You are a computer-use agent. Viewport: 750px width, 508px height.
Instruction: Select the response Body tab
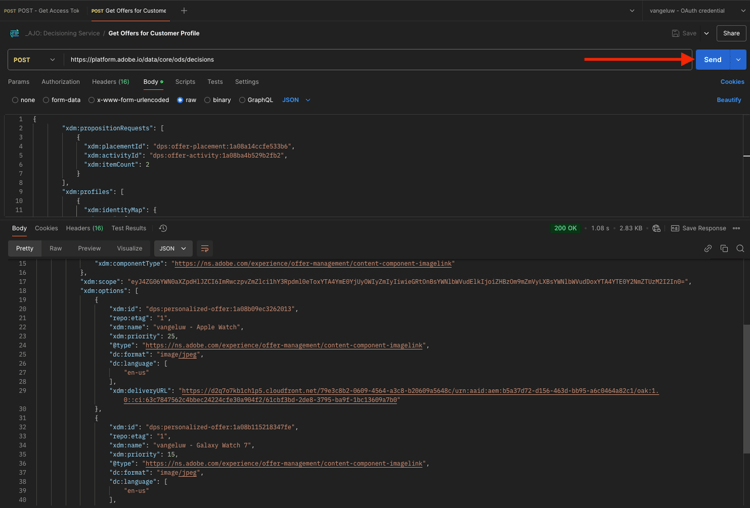click(19, 228)
